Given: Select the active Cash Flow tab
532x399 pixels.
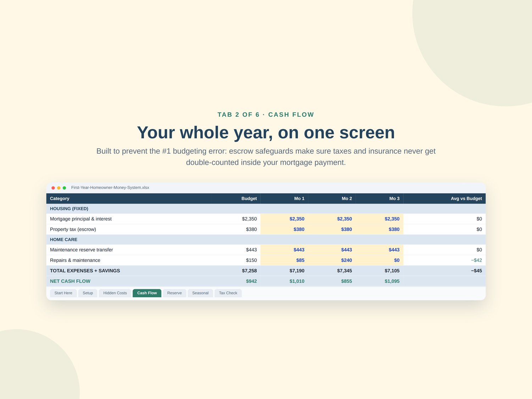Looking at the screenshot, I should (147, 293).
